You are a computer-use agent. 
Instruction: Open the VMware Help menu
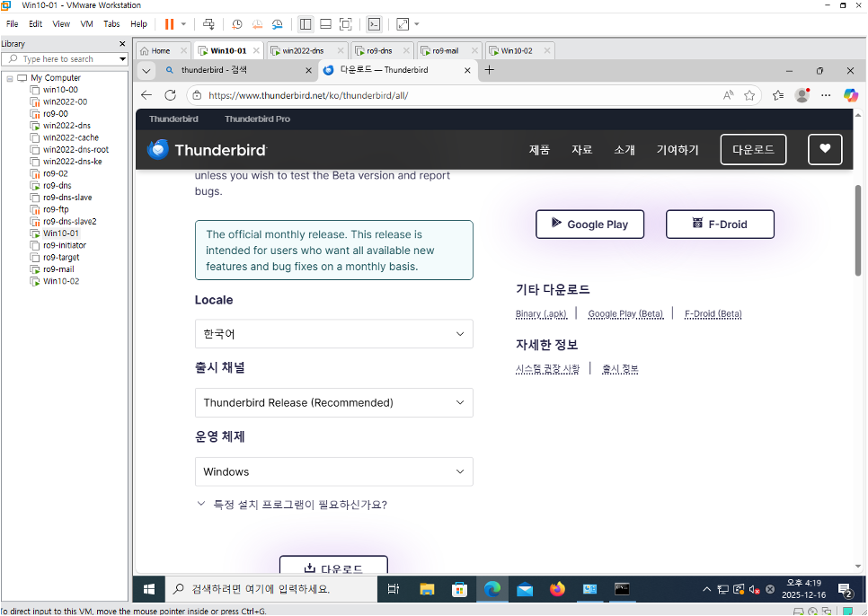point(138,23)
